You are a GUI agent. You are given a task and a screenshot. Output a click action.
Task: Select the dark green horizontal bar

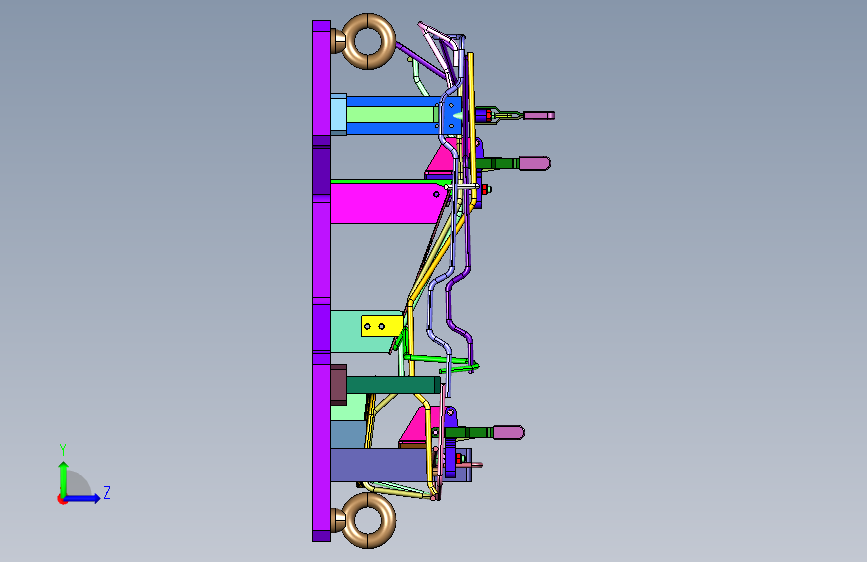pos(393,385)
